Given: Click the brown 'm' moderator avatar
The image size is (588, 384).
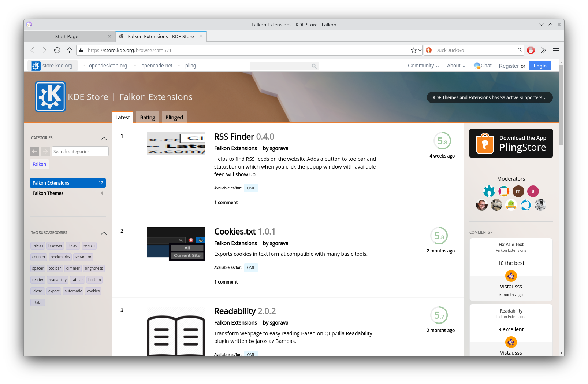Looking at the screenshot, I should [x=518, y=191].
